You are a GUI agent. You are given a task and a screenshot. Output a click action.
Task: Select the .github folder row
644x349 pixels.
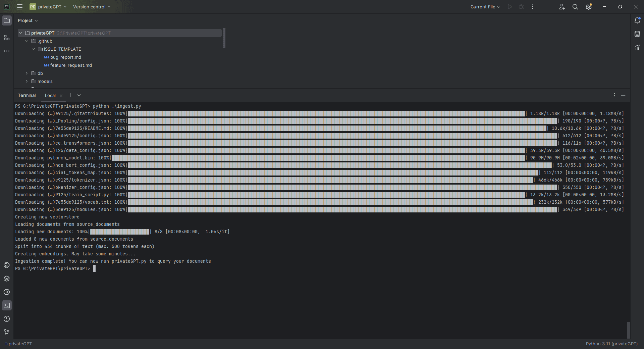click(119, 41)
